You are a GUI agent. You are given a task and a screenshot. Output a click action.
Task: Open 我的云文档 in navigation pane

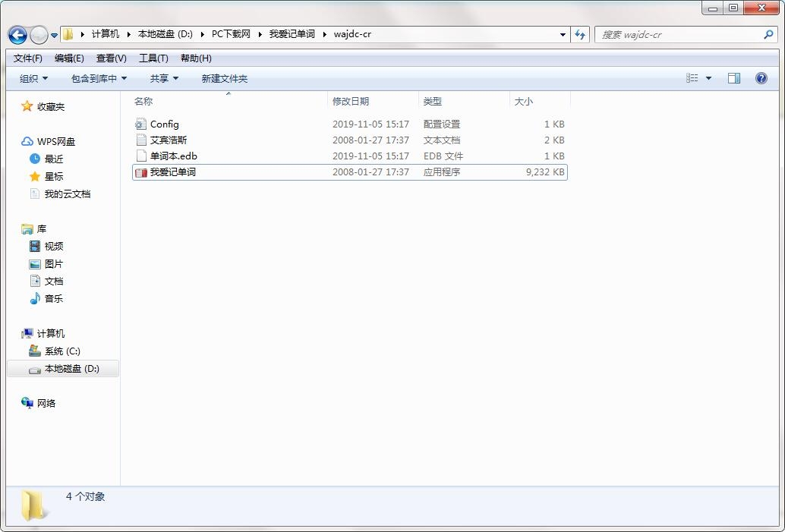(x=68, y=194)
